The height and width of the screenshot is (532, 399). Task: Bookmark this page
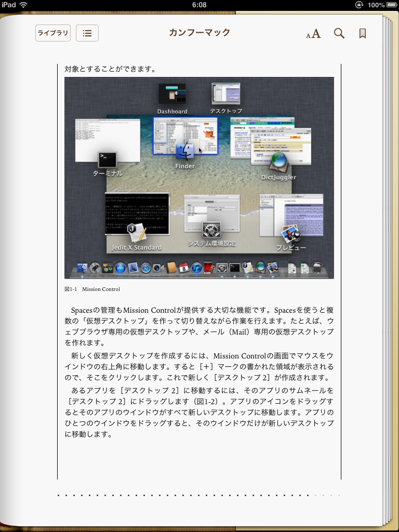point(362,33)
